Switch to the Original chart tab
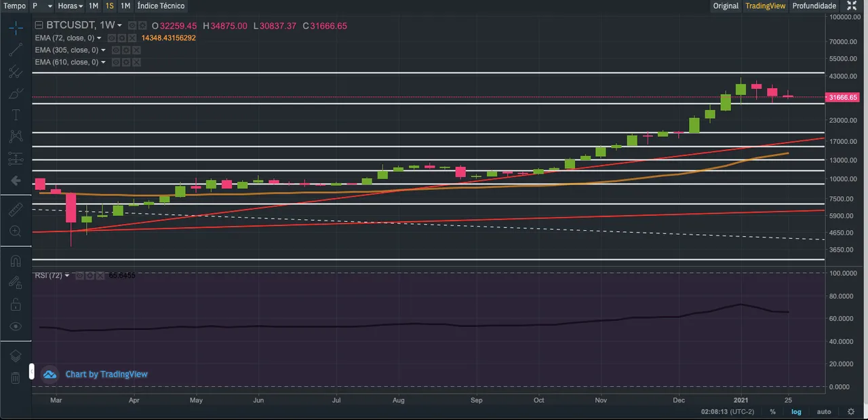Viewport: 868px width, 420px height. pos(726,5)
